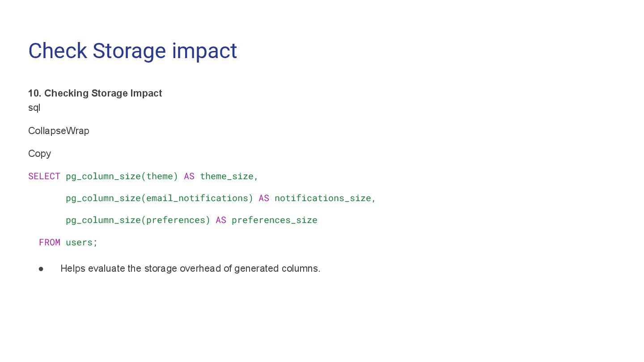Viewport: 644px width, 362px height.
Task: Click the Copy text above the code
Action: 39,154
